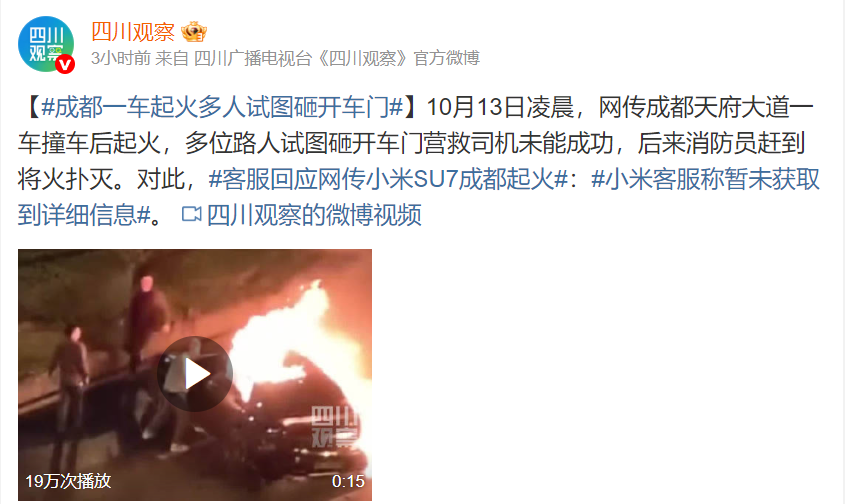Open hashtag #小米客服称暂未获取到详细信息#
The image size is (845, 504).
click(x=419, y=197)
